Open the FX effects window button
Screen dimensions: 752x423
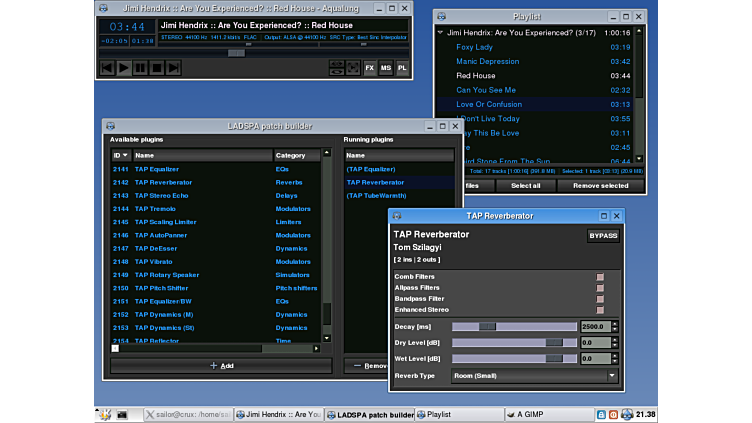coord(369,68)
